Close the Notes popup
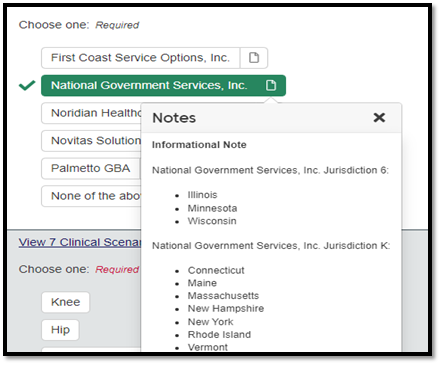The width and height of the screenshot is (441, 365). point(379,117)
